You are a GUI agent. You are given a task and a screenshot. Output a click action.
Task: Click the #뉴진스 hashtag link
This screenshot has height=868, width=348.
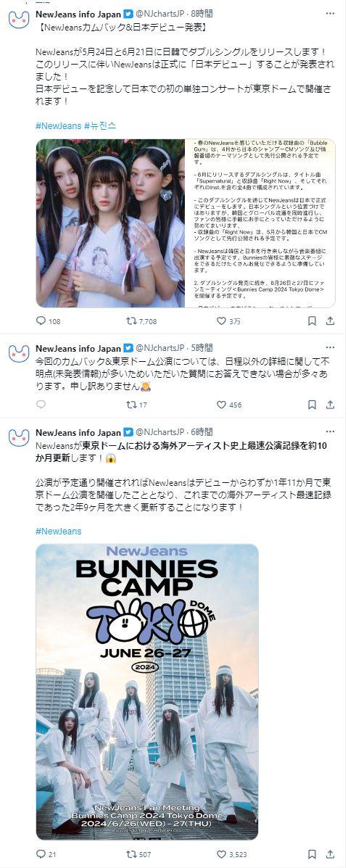coord(100,125)
